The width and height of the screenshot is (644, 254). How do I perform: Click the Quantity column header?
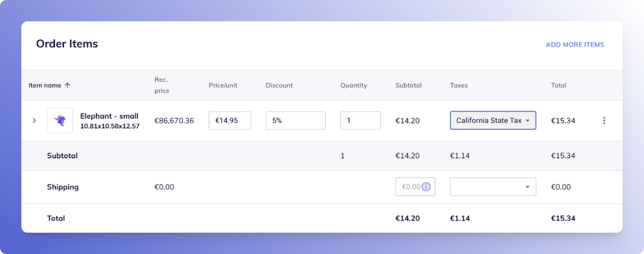pos(354,85)
